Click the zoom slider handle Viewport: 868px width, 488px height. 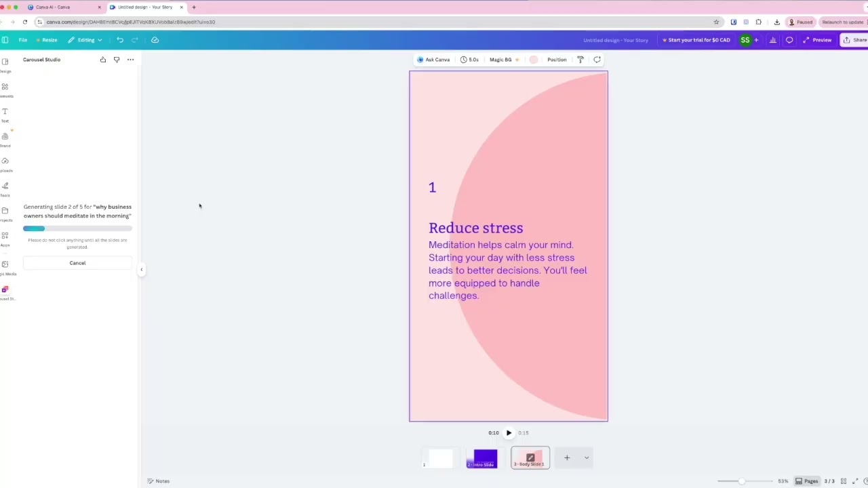[x=742, y=481]
